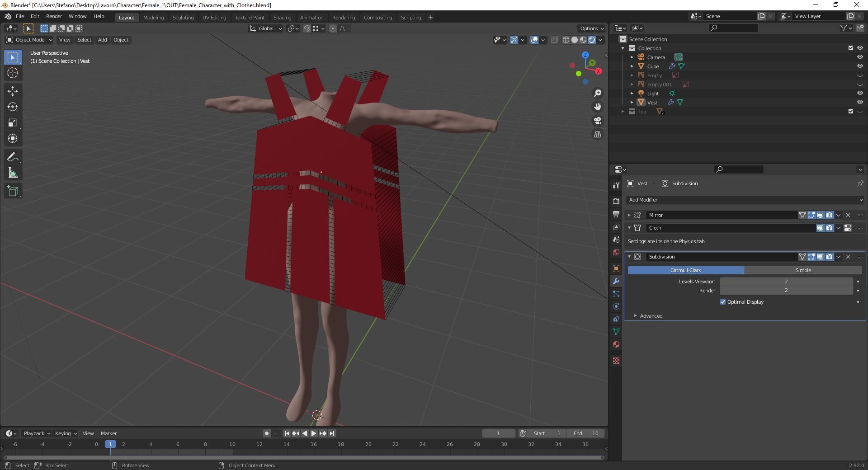This screenshot has width=868, height=470.
Task: Choose the Simple subdivision type
Action: tap(803, 270)
